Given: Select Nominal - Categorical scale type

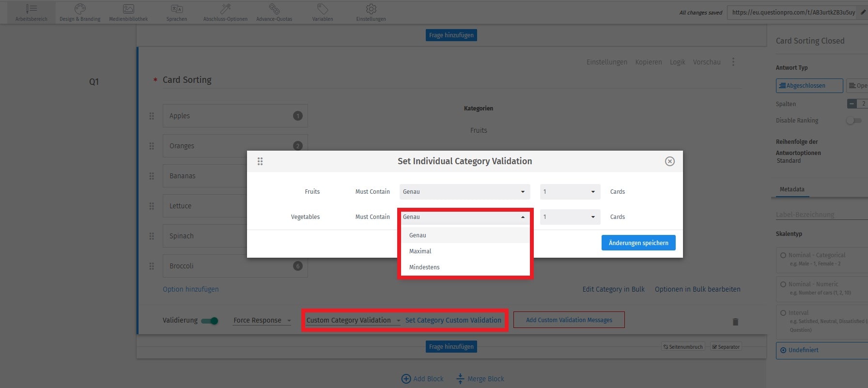Looking at the screenshot, I should pyautogui.click(x=783, y=255).
